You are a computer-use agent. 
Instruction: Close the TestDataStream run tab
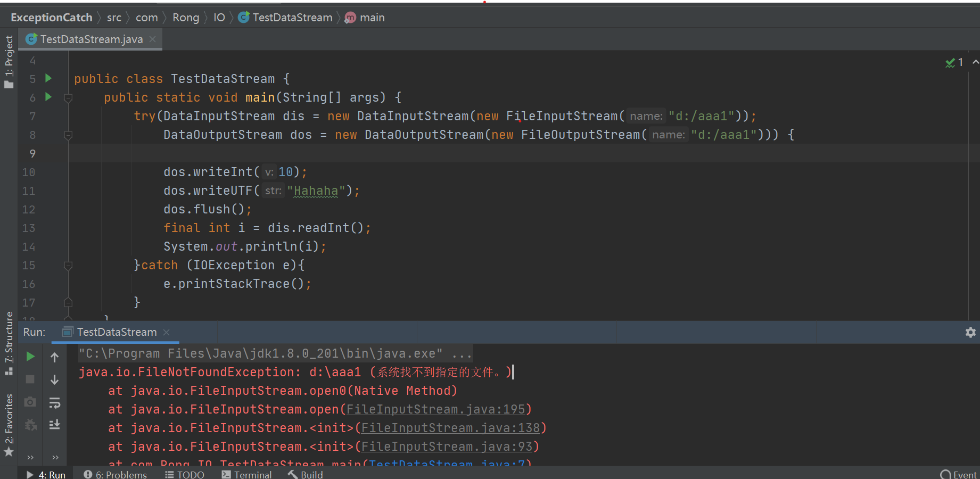pyautogui.click(x=167, y=332)
